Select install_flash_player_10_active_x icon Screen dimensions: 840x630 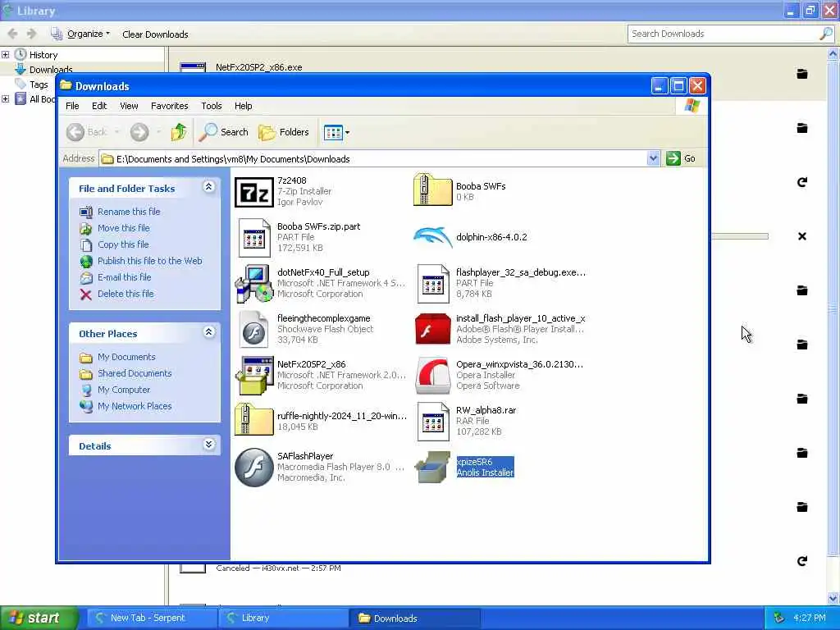[433, 330]
